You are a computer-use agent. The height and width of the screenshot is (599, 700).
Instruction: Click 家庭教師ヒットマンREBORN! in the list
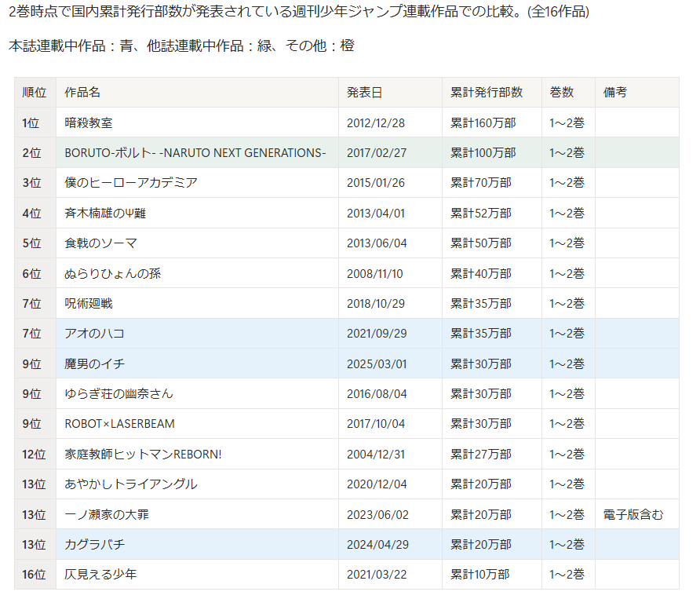click(x=143, y=454)
